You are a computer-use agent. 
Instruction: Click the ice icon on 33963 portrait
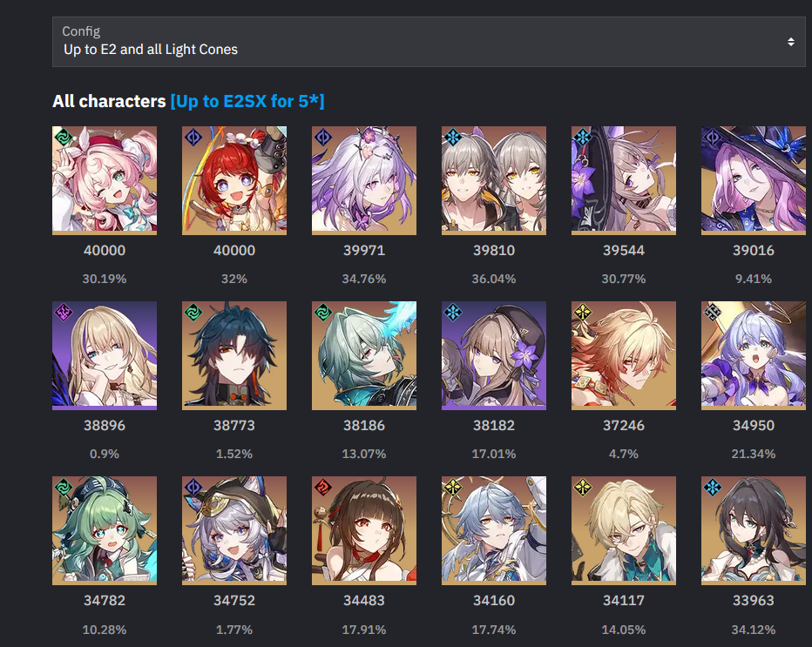click(712, 487)
